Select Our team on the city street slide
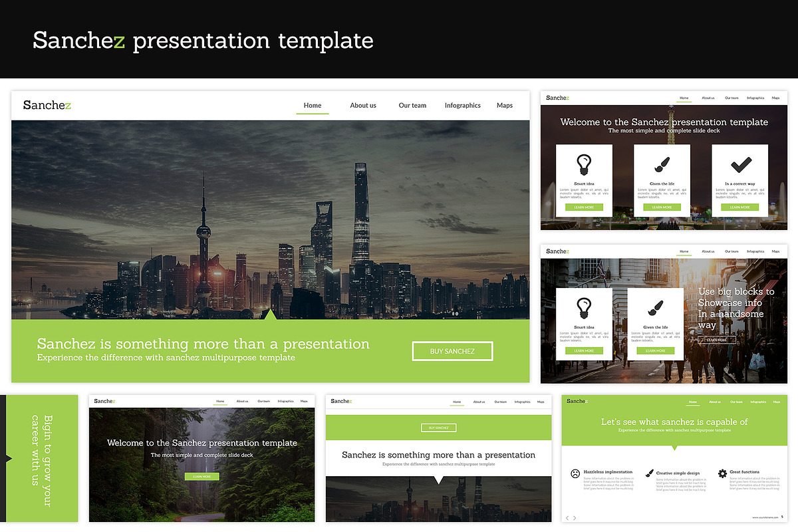The width and height of the screenshot is (798, 532). (731, 251)
